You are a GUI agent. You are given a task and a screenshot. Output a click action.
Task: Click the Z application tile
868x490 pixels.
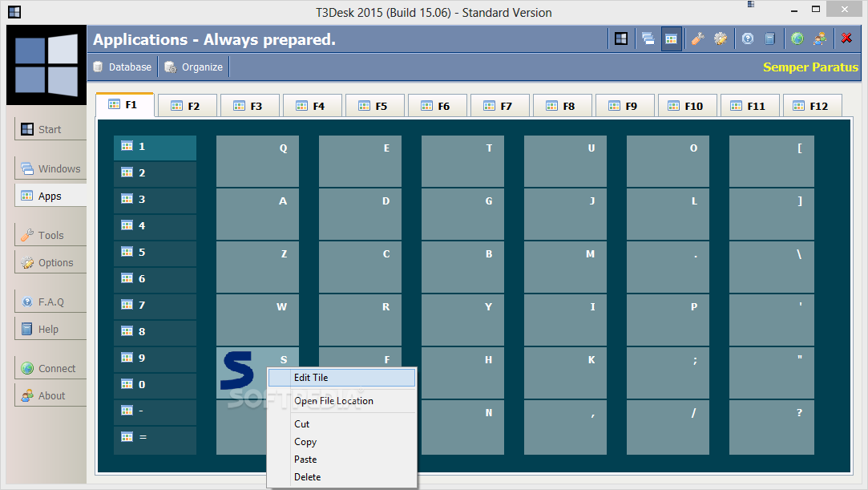(257, 267)
